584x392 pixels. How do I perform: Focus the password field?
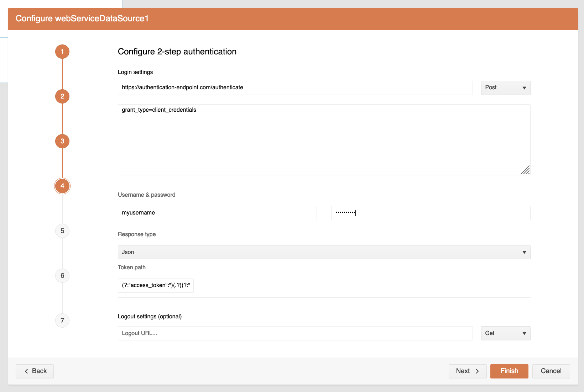click(430, 213)
